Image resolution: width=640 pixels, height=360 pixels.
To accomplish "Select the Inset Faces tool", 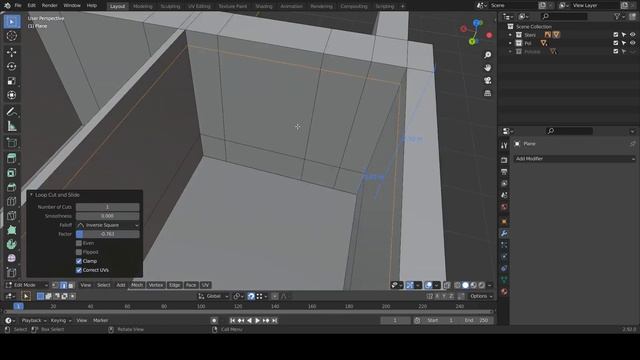I will click(11, 173).
